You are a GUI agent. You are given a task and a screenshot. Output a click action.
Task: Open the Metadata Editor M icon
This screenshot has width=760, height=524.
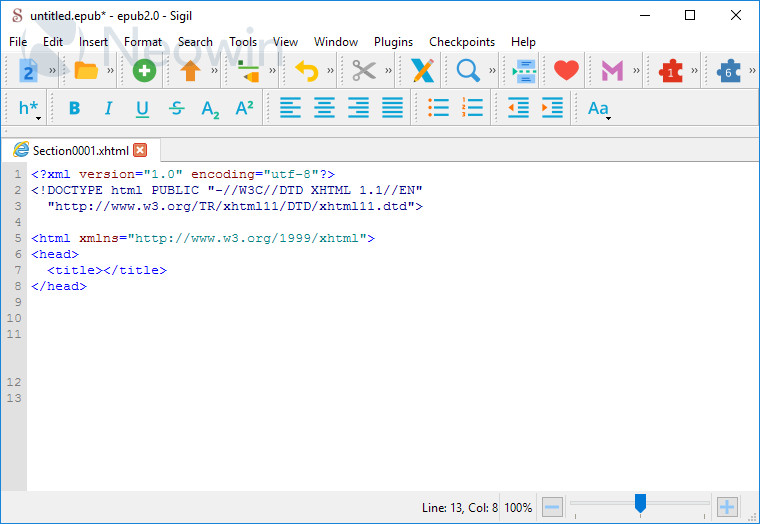tap(612, 71)
